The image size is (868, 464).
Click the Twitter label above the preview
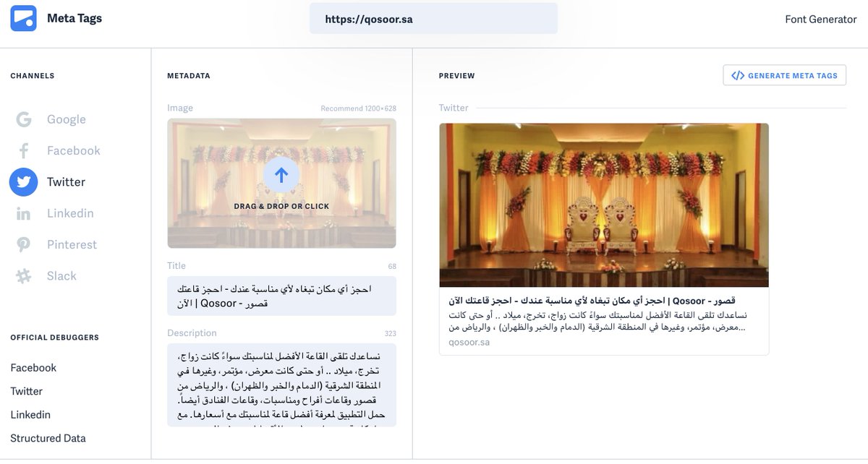[454, 108]
